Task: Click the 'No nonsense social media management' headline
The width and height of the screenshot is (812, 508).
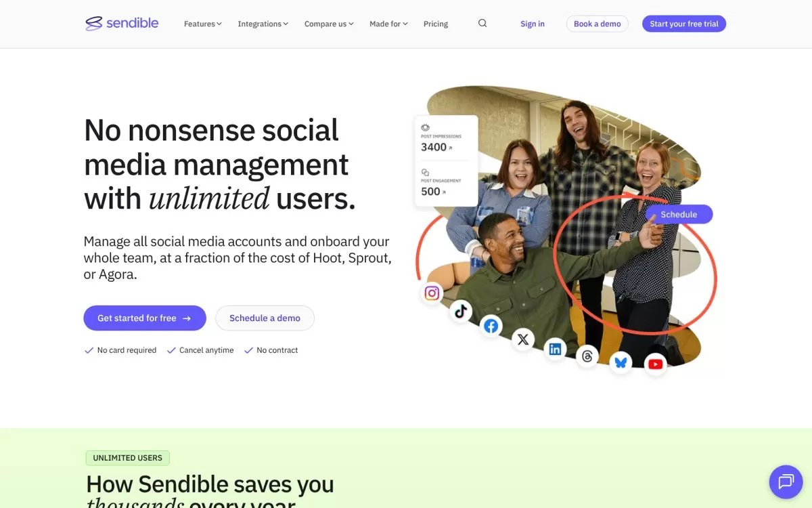Action: coord(219,165)
